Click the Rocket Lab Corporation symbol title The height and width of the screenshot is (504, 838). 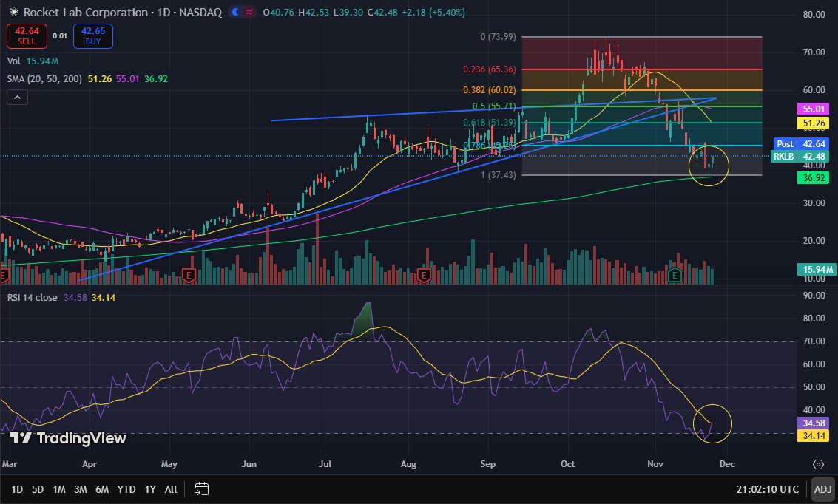(x=86, y=13)
